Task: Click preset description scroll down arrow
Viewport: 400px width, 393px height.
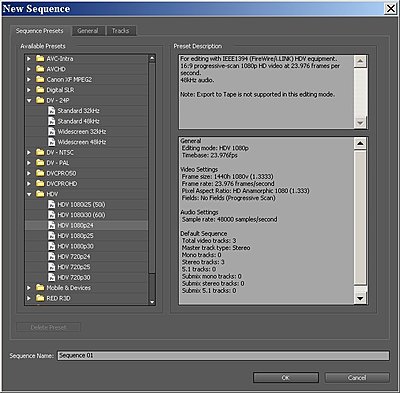Action: [360, 123]
